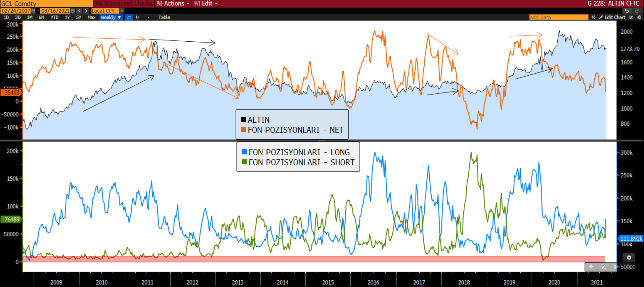Select 1D time range

coord(6,17)
